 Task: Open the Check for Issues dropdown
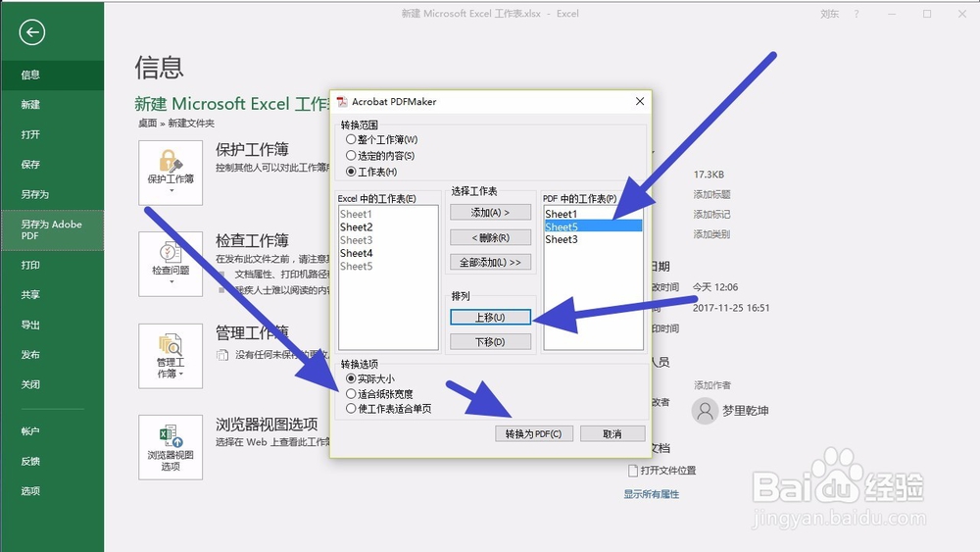pyautogui.click(x=171, y=264)
